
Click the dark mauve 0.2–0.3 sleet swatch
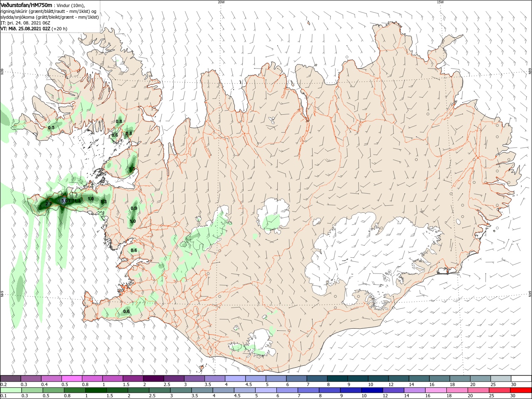[11, 379]
